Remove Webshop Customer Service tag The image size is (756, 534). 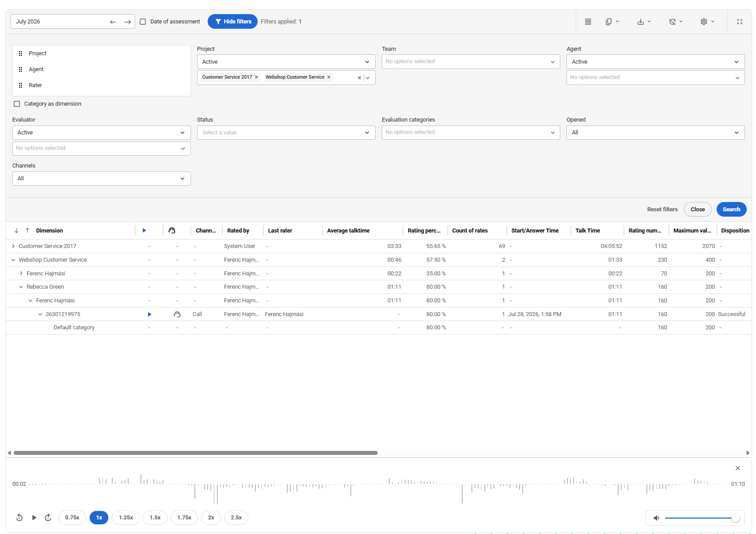(x=329, y=77)
